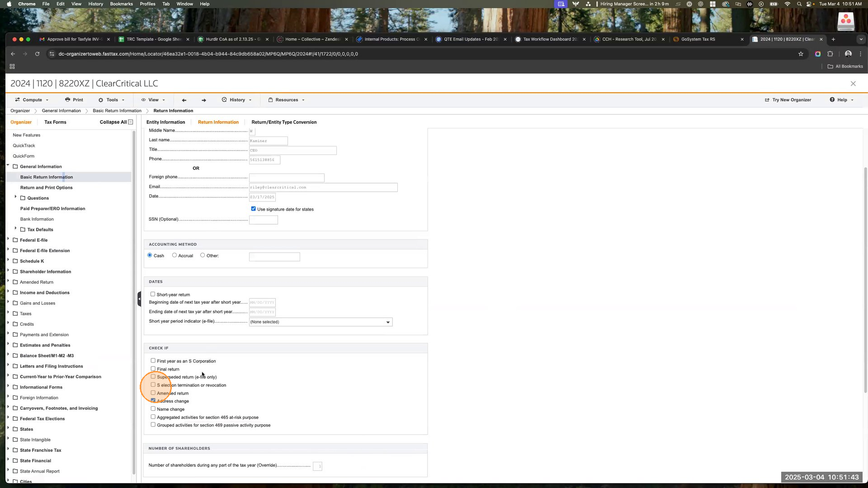The image size is (868, 488).
Task: Click General Information breadcrumb link
Action: coord(61,111)
